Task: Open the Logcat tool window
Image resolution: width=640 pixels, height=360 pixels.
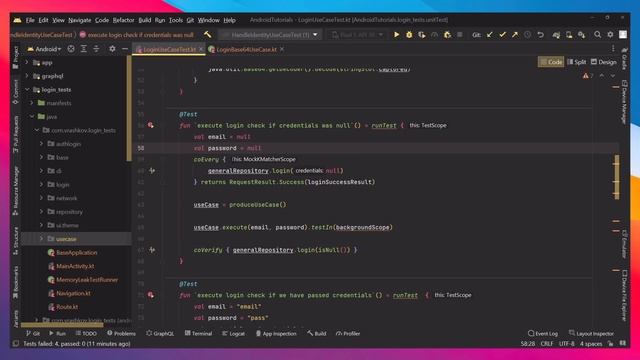Action: pyautogui.click(x=233, y=333)
